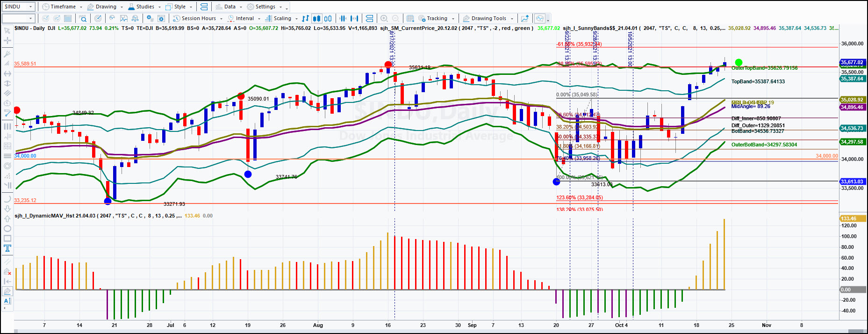
Task: Toggle filled candlestick chart style
Action: [317, 18]
